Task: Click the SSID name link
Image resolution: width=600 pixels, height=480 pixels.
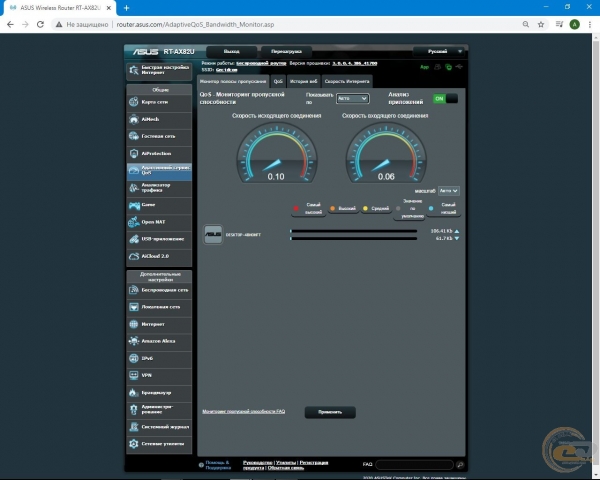Action: (x=226, y=70)
